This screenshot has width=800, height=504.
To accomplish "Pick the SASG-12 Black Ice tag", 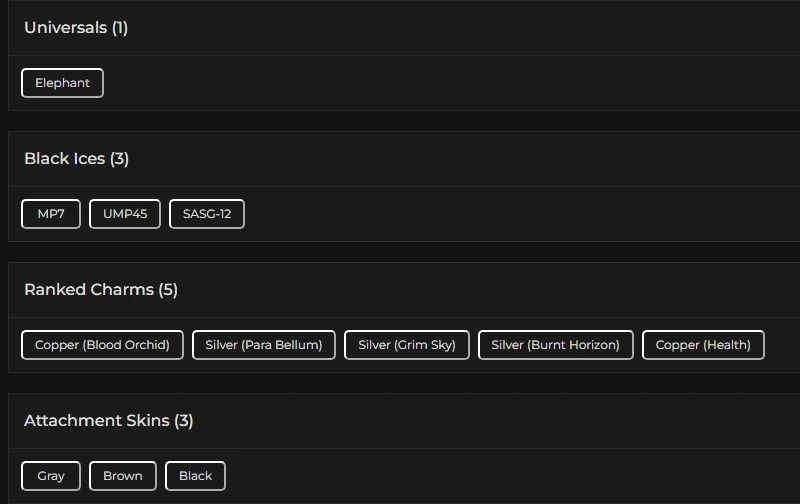I will pos(207,214).
